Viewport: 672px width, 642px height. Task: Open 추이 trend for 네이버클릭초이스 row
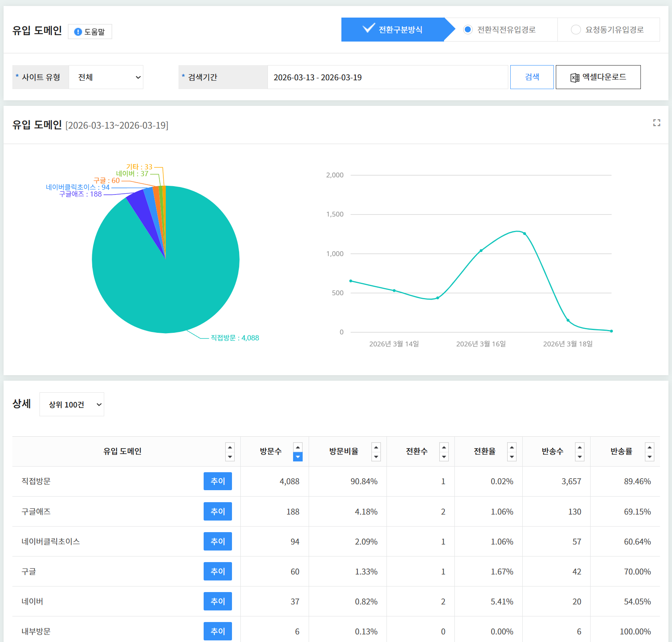click(x=218, y=541)
